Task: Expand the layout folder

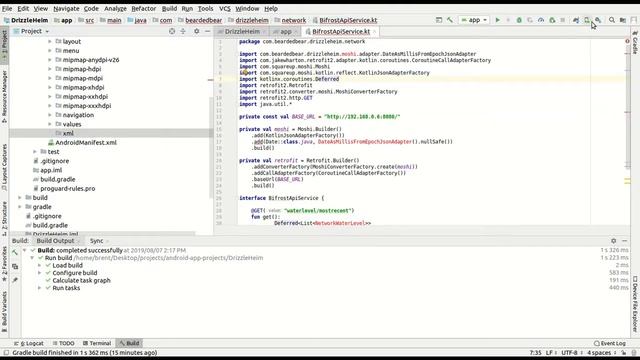Action: coord(50,41)
